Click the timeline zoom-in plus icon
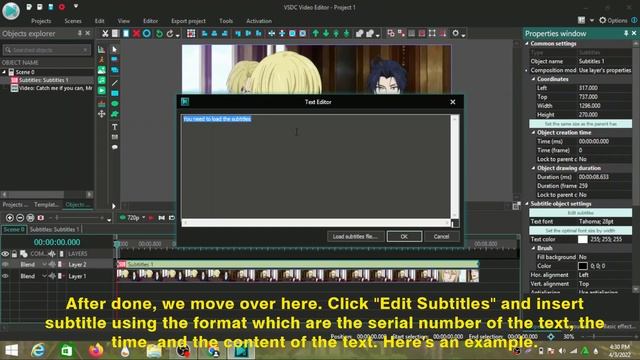 coord(10,218)
